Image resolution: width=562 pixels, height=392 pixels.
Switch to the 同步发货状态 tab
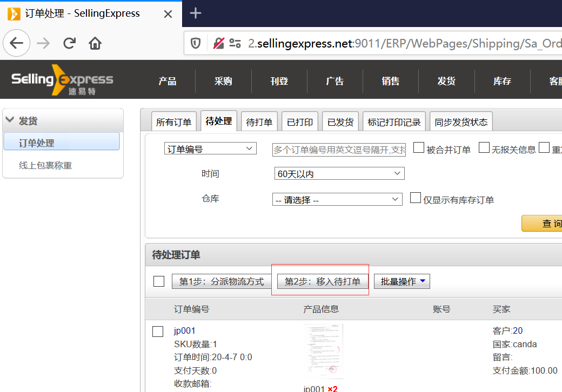(x=461, y=122)
